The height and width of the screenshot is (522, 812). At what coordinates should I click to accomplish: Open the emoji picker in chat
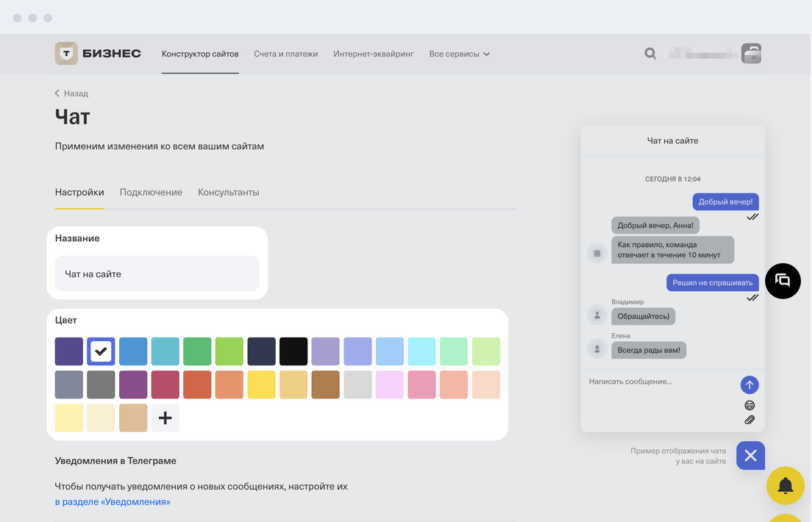click(749, 406)
